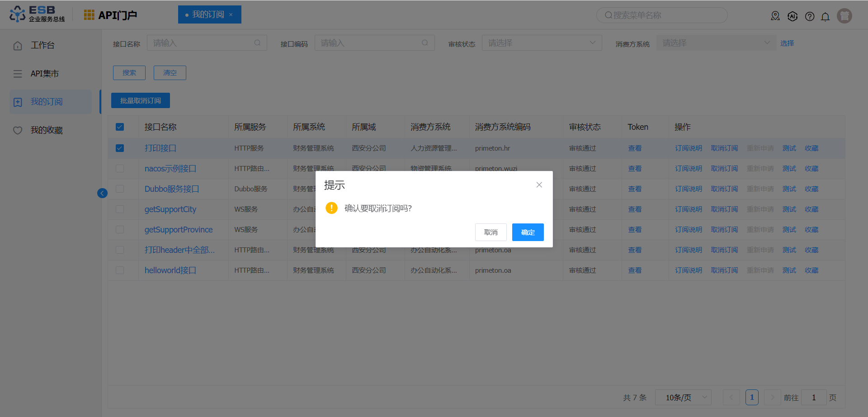Screen dimensions: 868x417
Task: Click the user avatar in top right
Action: [844, 16]
